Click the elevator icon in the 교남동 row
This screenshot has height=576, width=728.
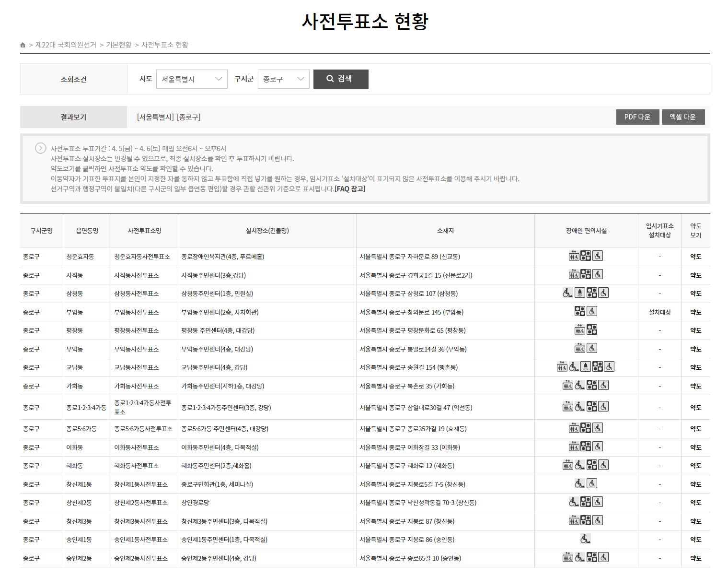(562, 367)
